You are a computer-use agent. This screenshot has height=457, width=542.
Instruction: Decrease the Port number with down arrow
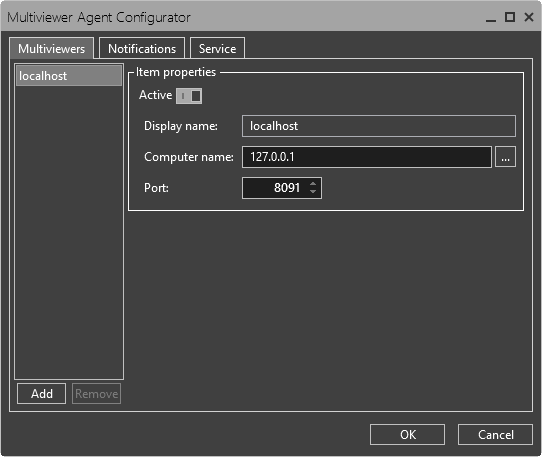pyautogui.click(x=313, y=192)
